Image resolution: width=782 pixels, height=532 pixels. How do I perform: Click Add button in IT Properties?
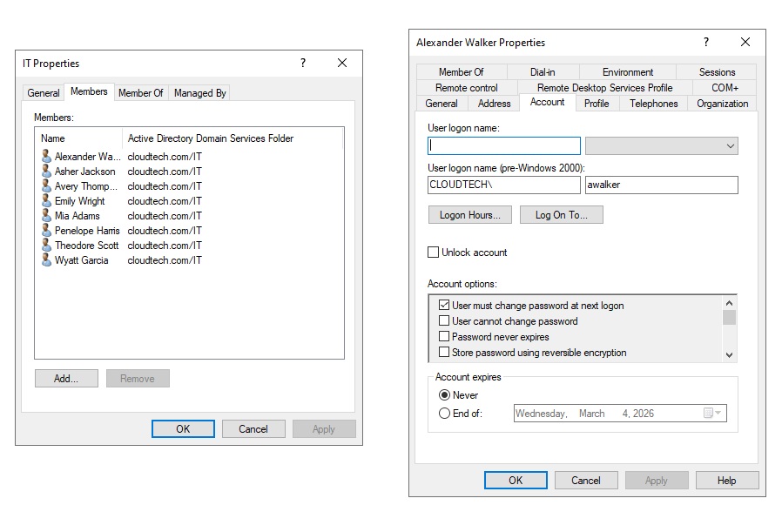coord(66,379)
